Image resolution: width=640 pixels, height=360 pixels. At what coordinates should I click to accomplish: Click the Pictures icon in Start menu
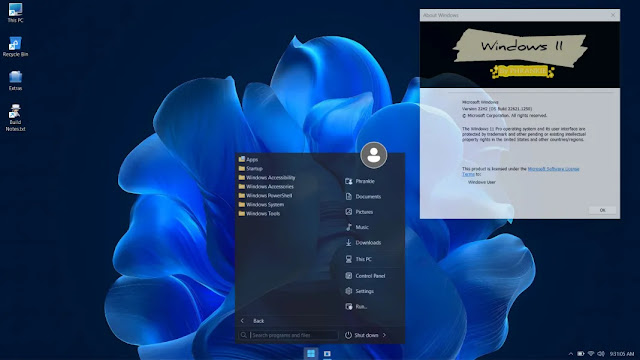pyautogui.click(x=349, y=212)
